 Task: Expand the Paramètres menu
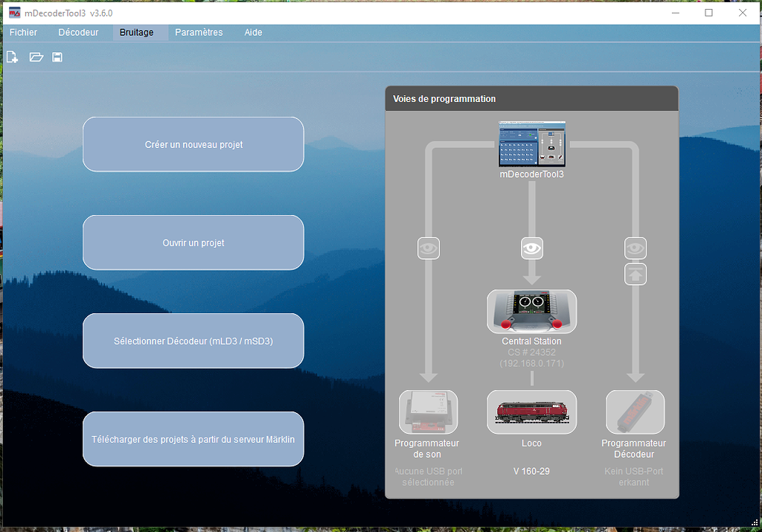click(x=199, y=33)
